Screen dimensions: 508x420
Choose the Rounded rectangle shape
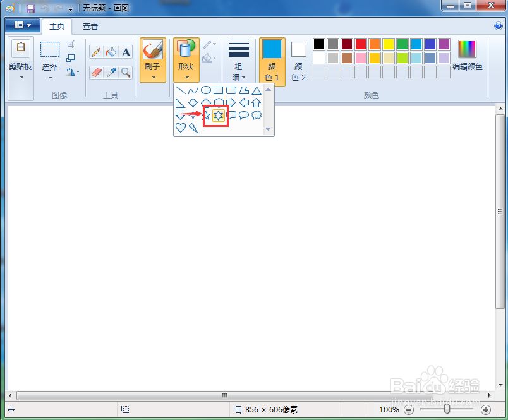click(x=231, y=90)
